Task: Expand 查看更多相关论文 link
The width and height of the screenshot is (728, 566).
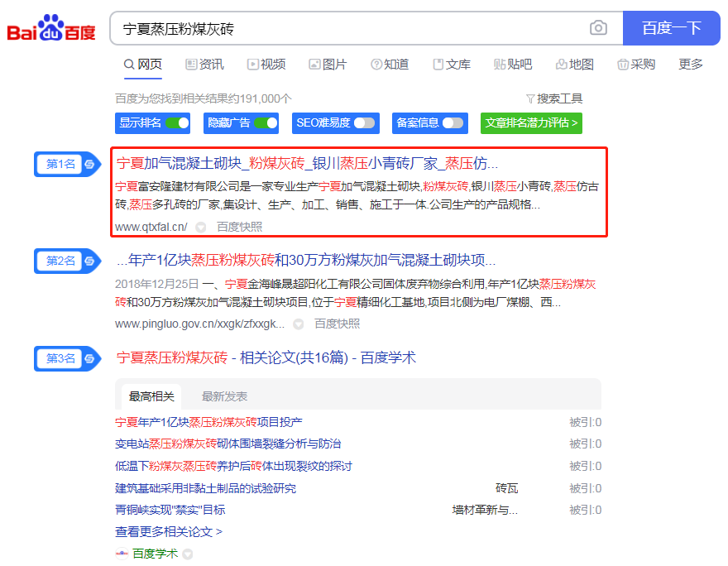Action: [x=169, y=532]
